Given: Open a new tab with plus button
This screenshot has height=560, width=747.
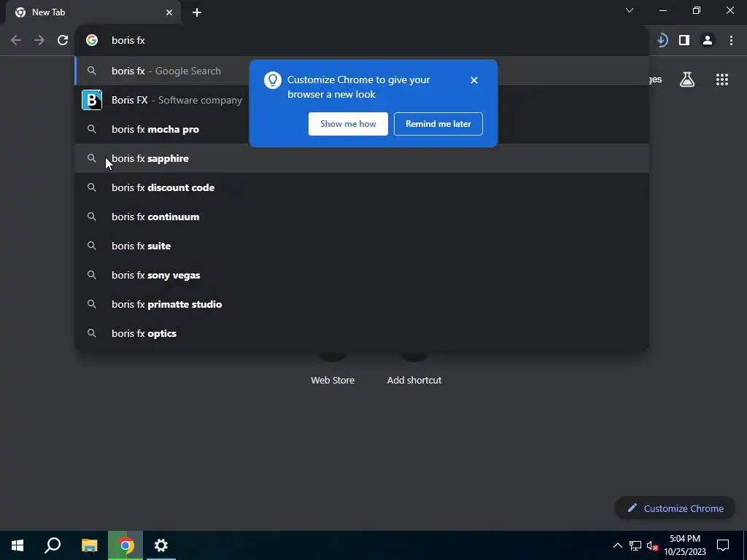Looking at the screenshot, I should tap(197, 12).
